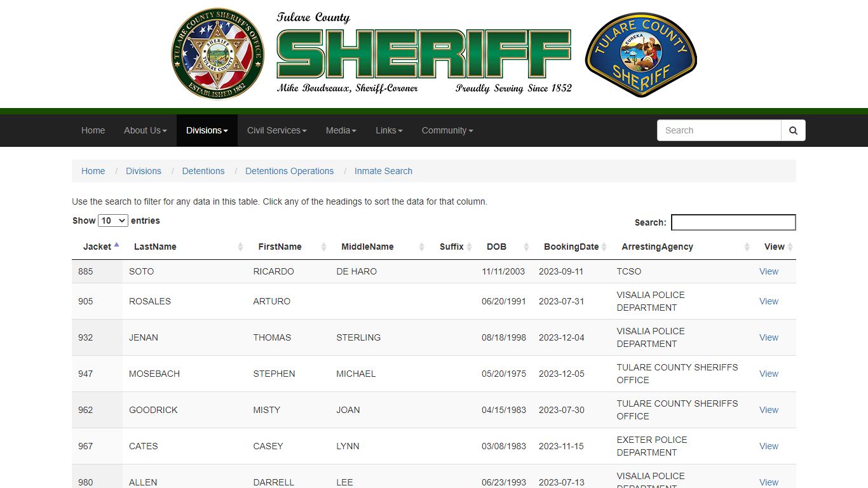The width and height of the screenshot is (868, 488).
Task: Click last name GOODRICK cell
Action: pyautogui.click(x=185, y=410)
